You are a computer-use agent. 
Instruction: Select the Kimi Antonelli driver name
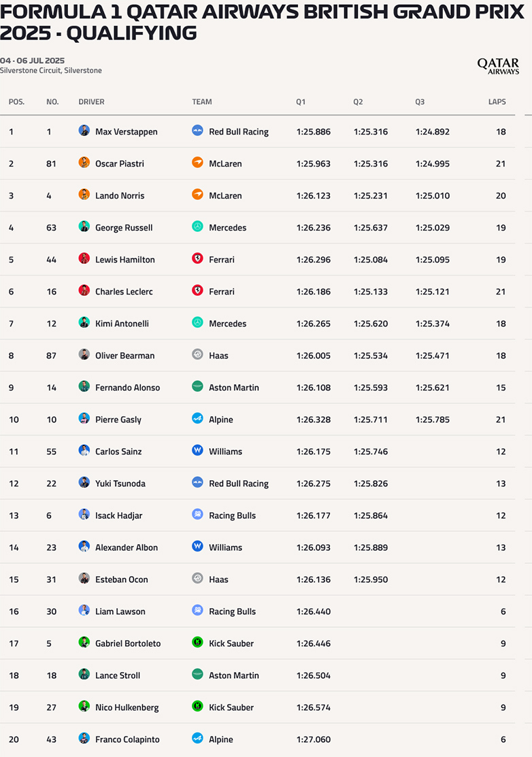click(x=122, y=323)
